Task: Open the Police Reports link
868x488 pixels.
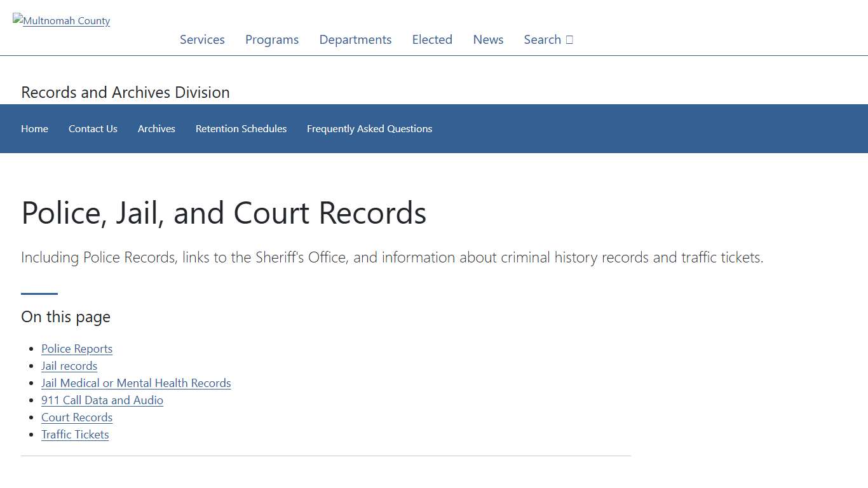Action: (76, 348)
